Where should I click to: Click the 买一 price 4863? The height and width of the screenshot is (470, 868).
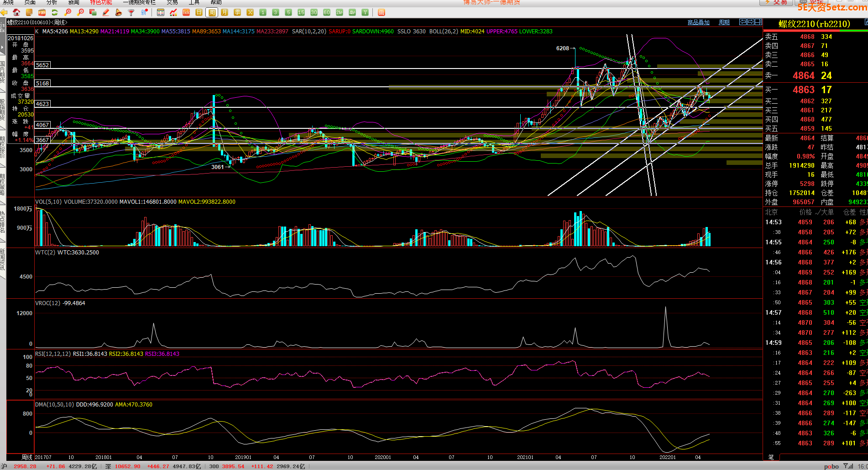pos(804,90)
